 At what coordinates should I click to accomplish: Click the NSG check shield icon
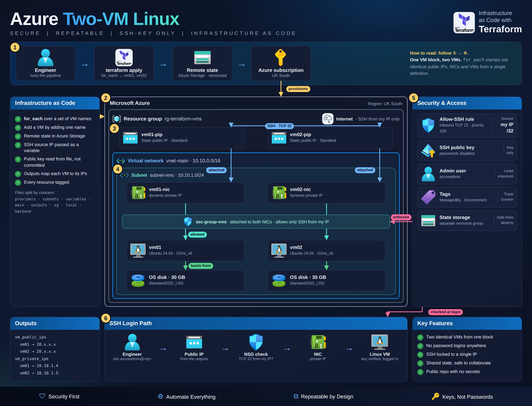tap(256, 342)
